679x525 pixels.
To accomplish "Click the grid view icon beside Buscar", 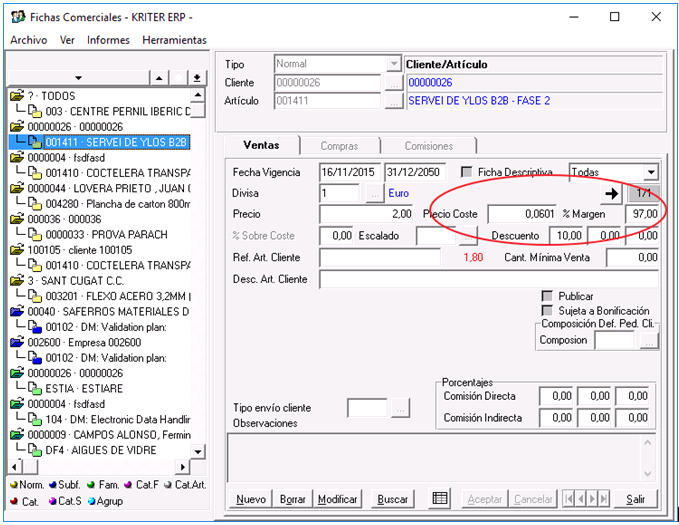I will pyautogui.click(x=440, y=499).
